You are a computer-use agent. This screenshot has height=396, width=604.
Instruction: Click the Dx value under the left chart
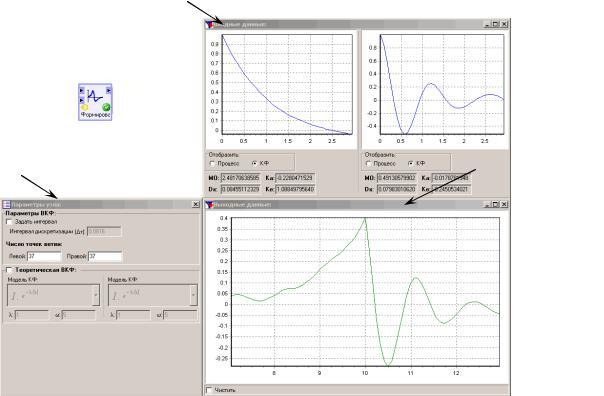[x=240, y=189]
